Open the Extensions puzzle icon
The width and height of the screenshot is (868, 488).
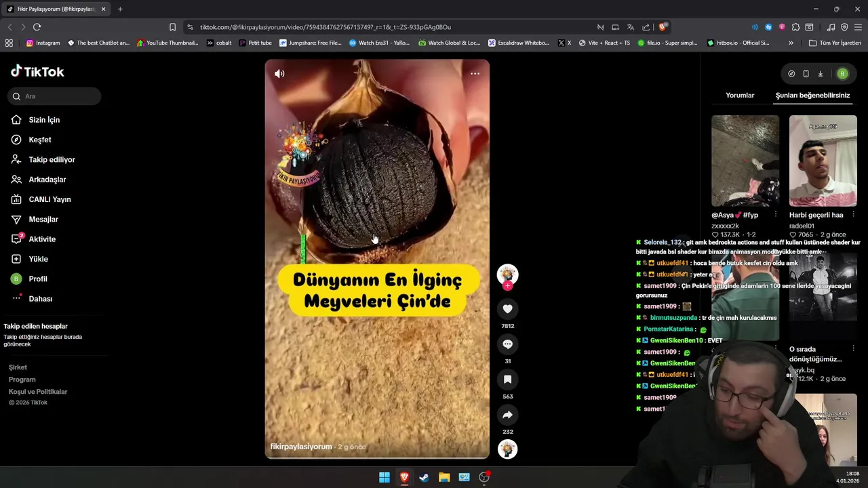click(795, 27)
